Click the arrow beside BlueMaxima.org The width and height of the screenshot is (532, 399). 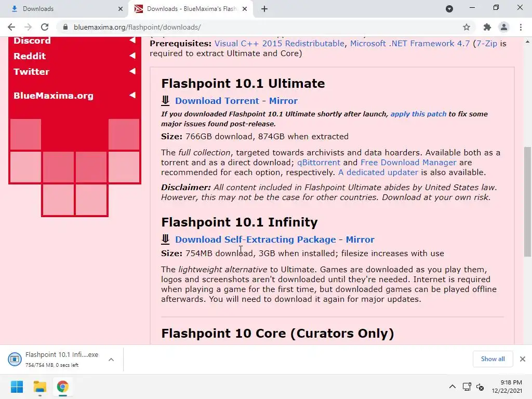coord(132,95)
